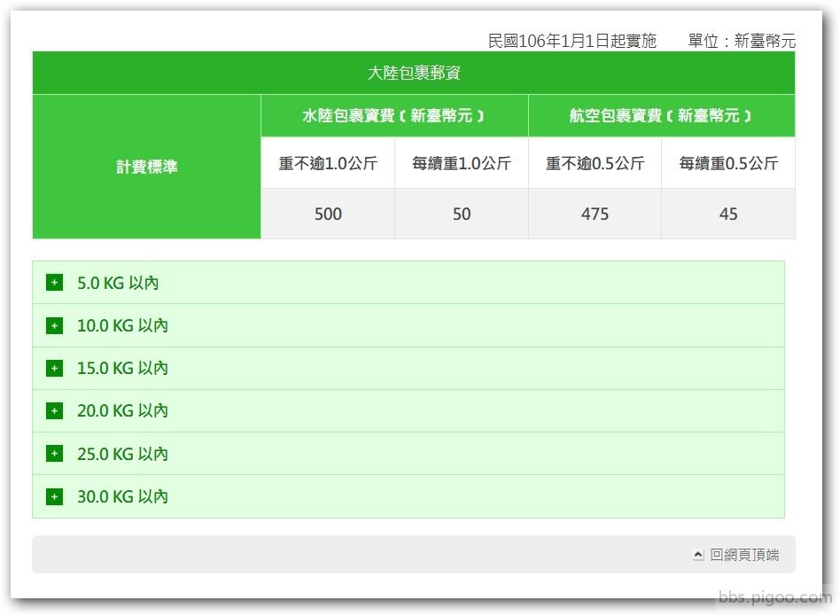
Task: Click the 500 rate cell
Action: [328, 214]
